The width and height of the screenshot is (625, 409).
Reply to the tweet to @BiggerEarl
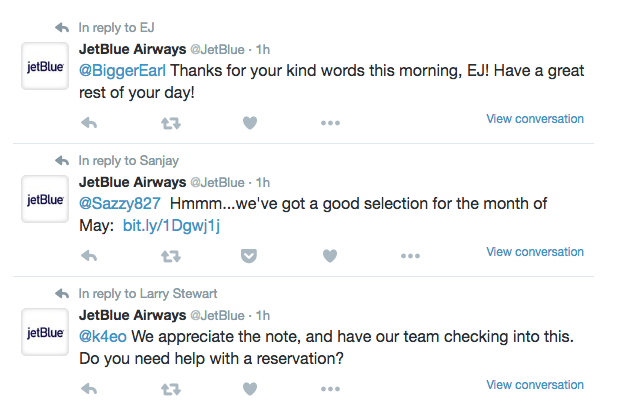point(88,123)
